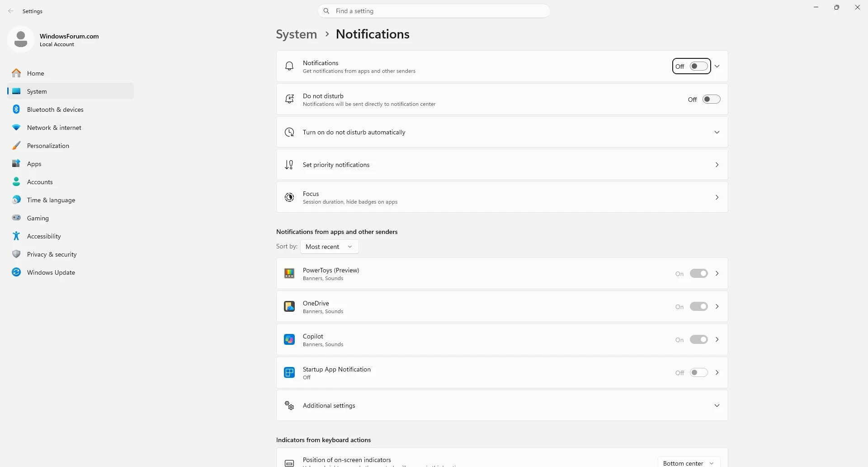This screenshot has width=868, height=467.
Task: Click the Focus session icon
Action: (289, 197)
